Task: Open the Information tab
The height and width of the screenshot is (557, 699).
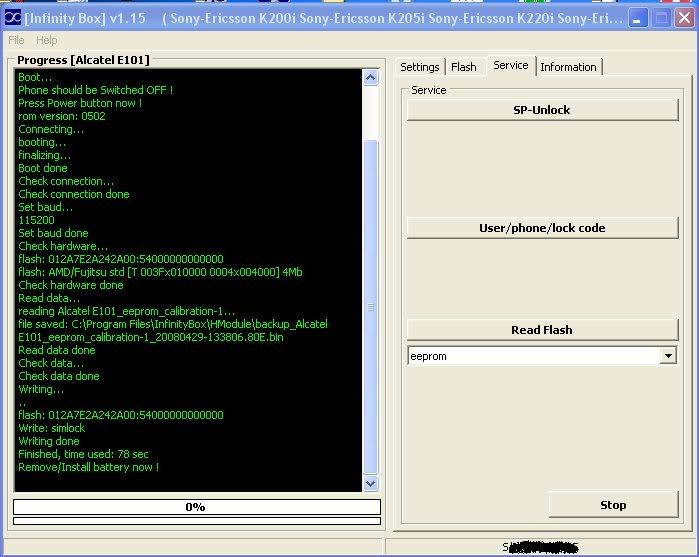Action: (568, 67)
